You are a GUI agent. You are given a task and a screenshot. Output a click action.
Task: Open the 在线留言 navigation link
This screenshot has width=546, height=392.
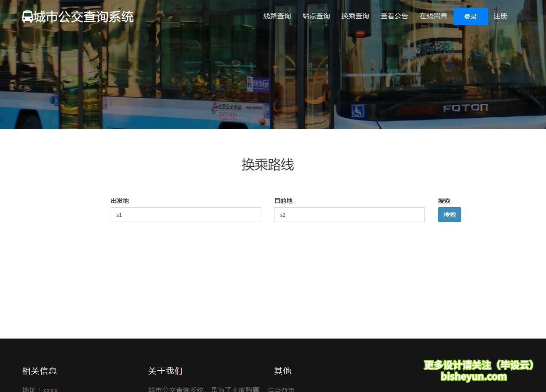[433, 16]
